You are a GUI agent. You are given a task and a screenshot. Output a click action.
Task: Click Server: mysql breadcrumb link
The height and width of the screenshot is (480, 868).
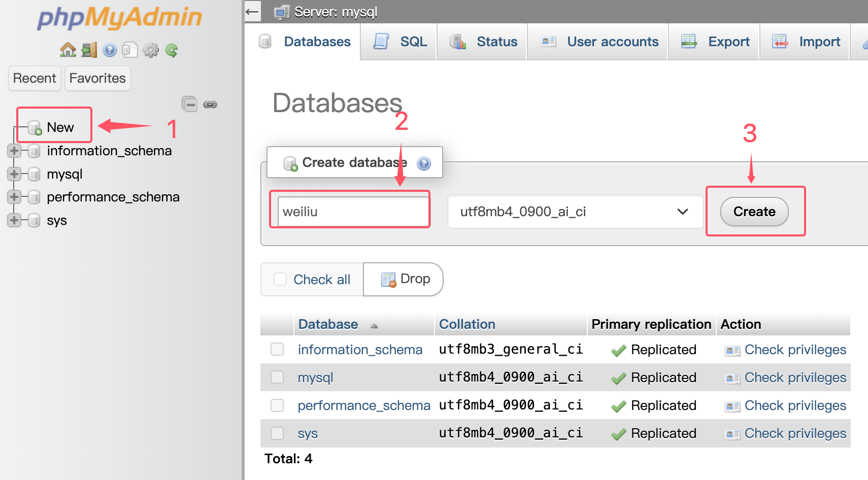[336, 12]
